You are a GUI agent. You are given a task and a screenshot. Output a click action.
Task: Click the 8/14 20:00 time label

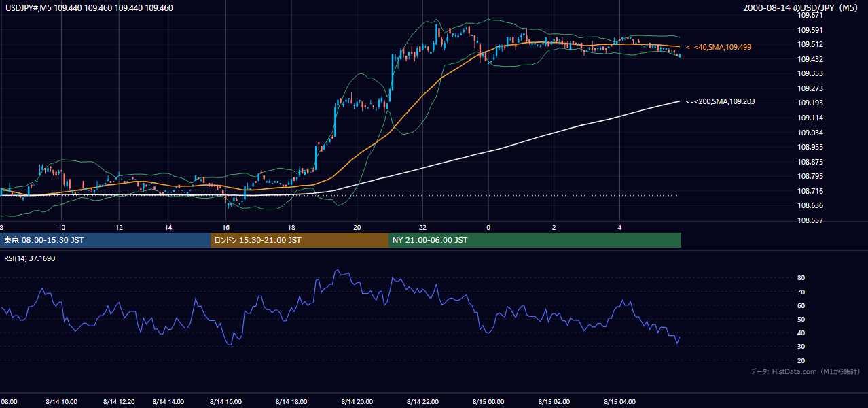357,402
